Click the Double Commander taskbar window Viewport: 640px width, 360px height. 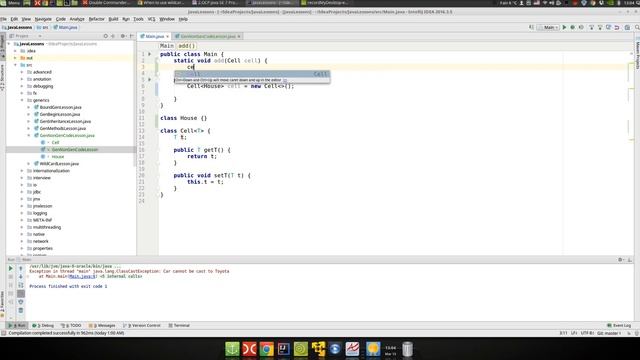point(106,3)
